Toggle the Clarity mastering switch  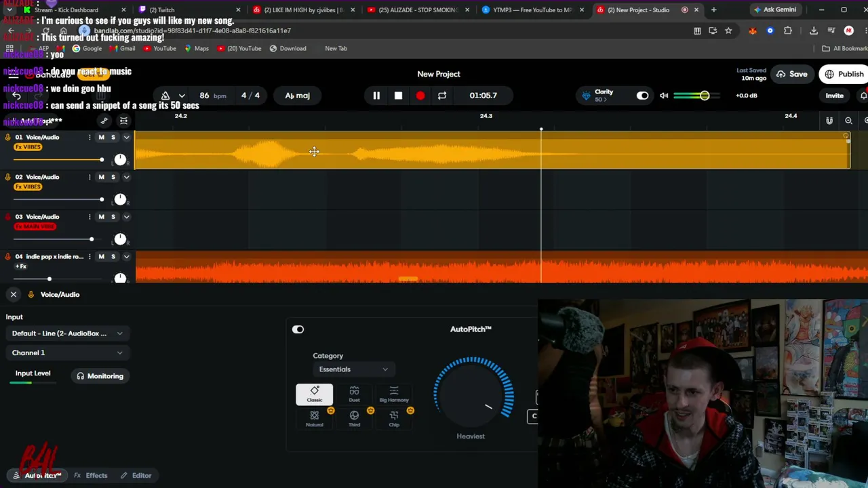pos(642,96)
